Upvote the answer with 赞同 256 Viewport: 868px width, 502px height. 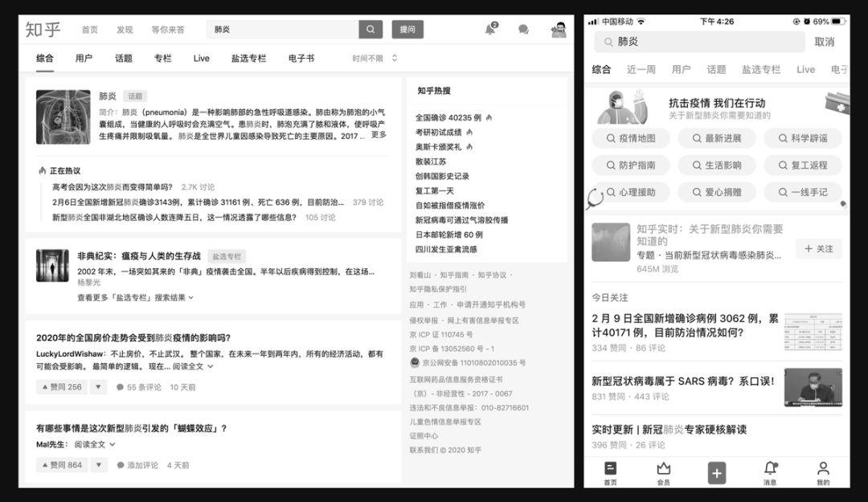pyautogui.click(x=60, y=387)
